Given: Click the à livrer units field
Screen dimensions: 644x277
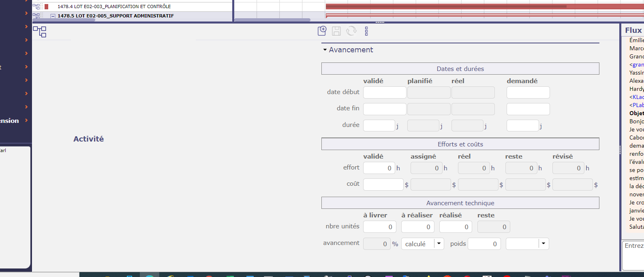Looking at the screenshot, I should [379, 227].
